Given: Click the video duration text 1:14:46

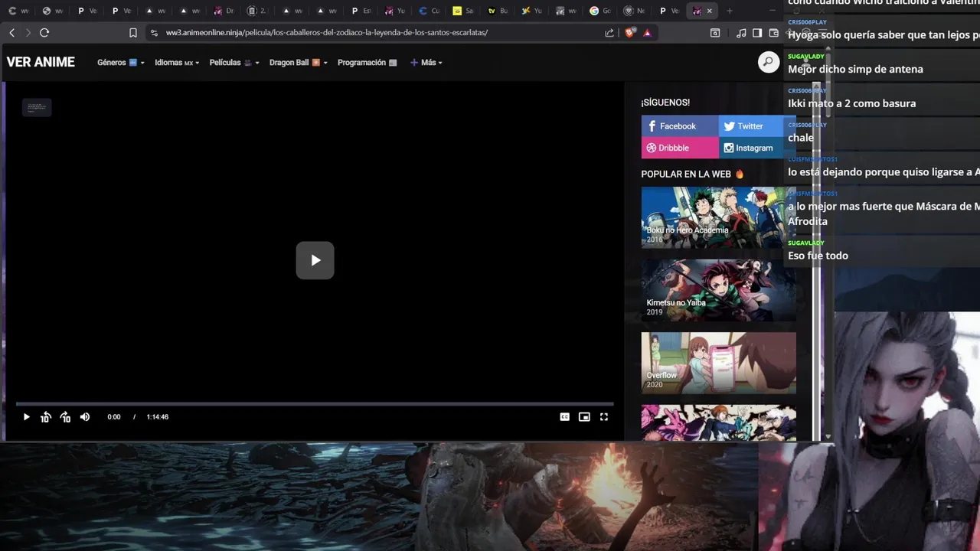Looking at the screenshot, I should [x=158, y=417].
